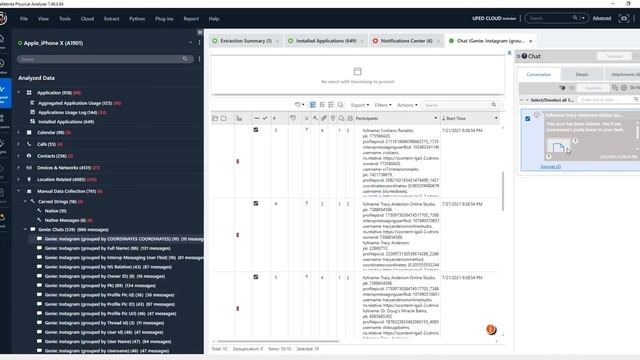
Task: Collapse the Genie: Chats node
Action: (x=25, y=229)
